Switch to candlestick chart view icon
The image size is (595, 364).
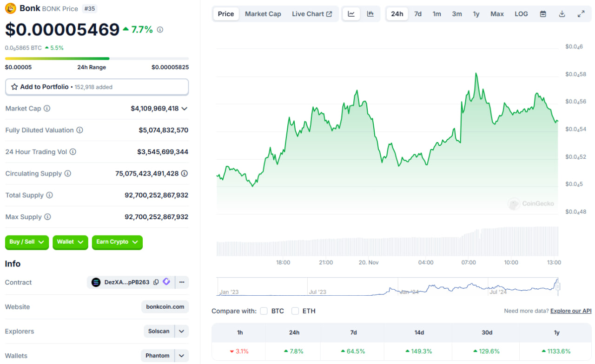point(370,14)
